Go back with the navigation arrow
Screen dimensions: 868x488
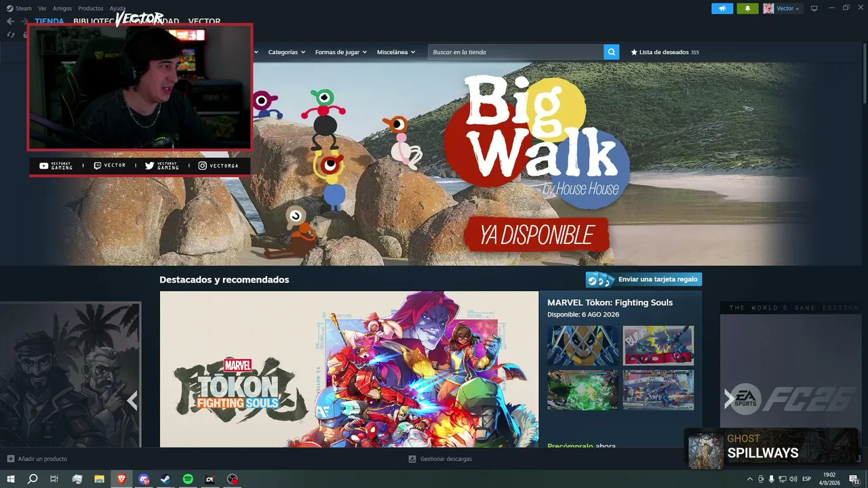point(10,21)
